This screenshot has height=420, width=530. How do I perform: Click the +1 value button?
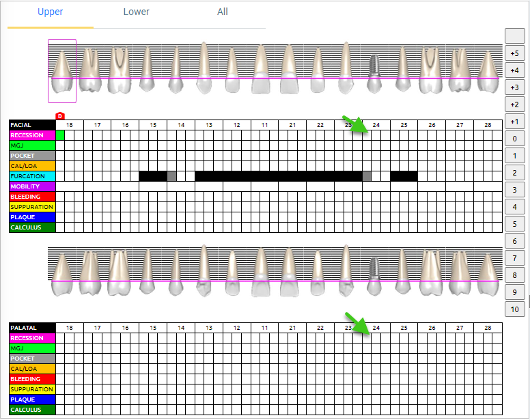point(514,122)
